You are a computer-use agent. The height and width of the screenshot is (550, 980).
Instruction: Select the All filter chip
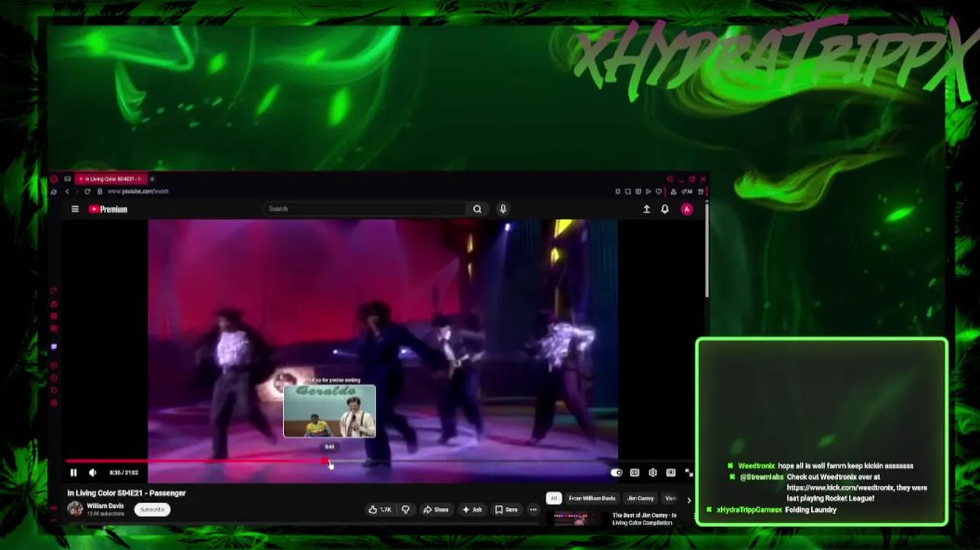pyautogui.click(x=553, y=498)
